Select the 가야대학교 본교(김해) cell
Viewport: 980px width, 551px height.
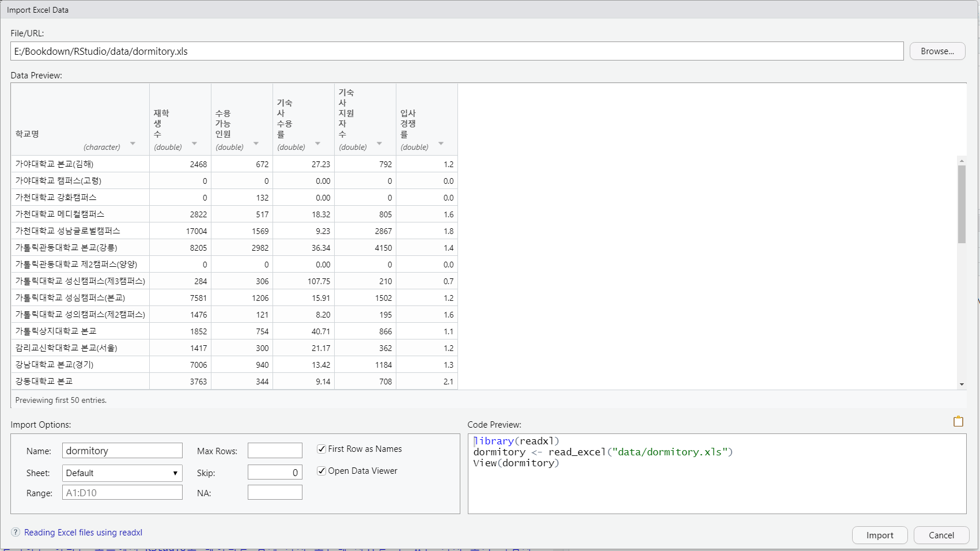pos(80,164)
